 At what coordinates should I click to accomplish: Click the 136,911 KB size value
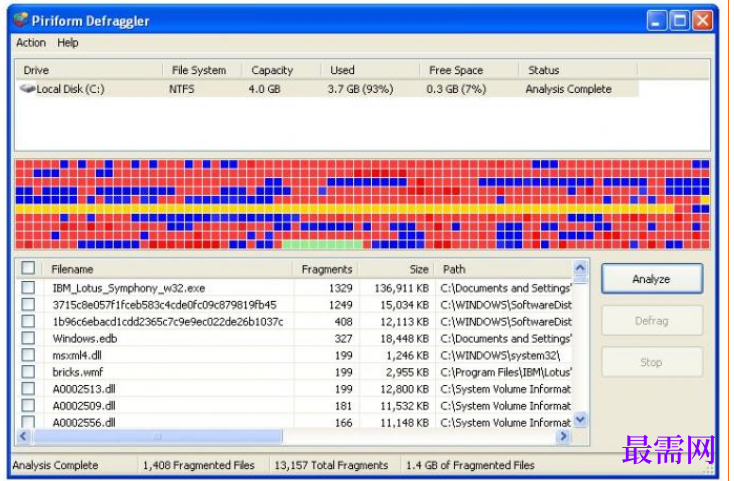[x=402, y=288]
